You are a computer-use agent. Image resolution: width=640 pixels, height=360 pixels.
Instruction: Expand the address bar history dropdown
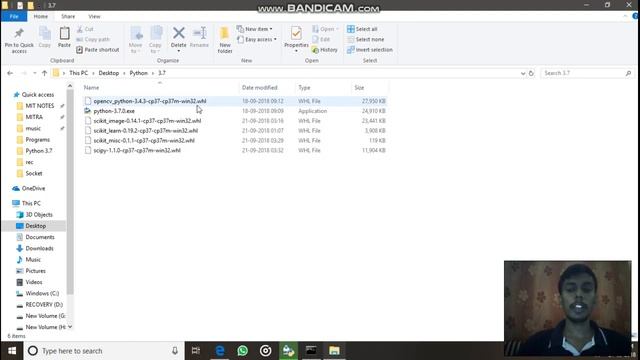[x=523, y=73]
